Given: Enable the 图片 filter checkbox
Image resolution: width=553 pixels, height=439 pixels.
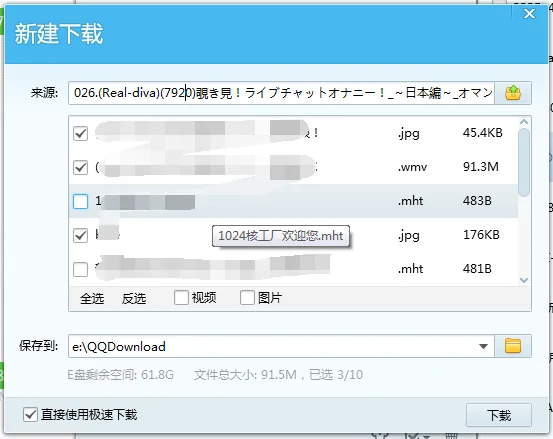Looking at the screenshot, I should 247,298.
